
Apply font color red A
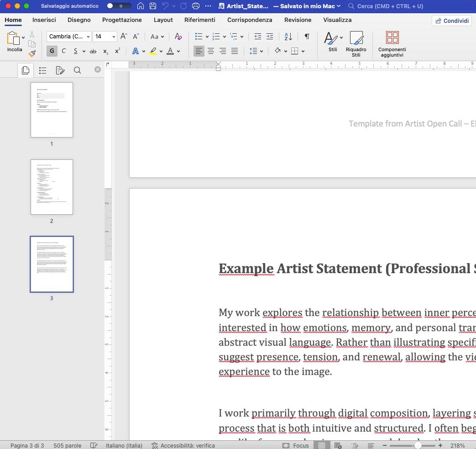click(x=170, y=51)
